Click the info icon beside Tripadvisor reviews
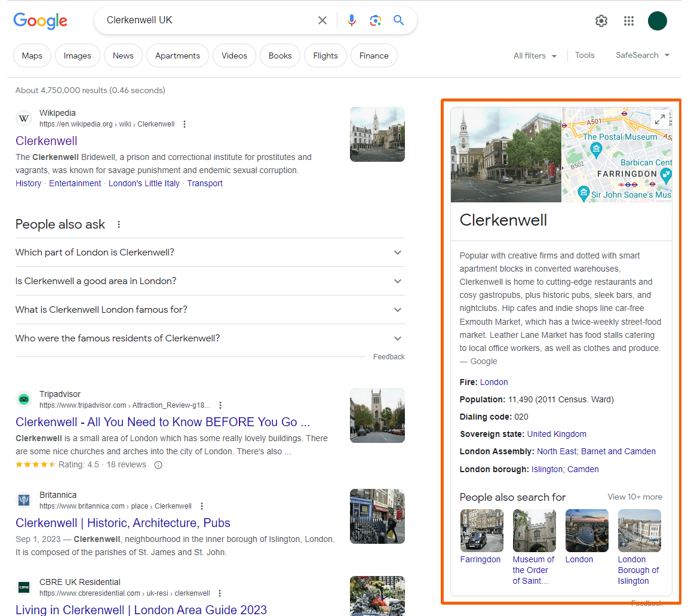The width and height of the screenshot is (688, 616). coord(158,465)
